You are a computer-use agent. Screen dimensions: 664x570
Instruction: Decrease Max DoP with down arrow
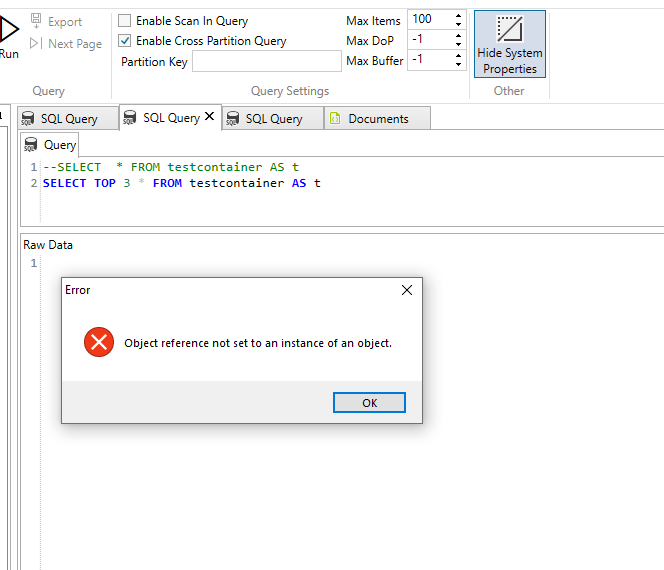point(458,44)
